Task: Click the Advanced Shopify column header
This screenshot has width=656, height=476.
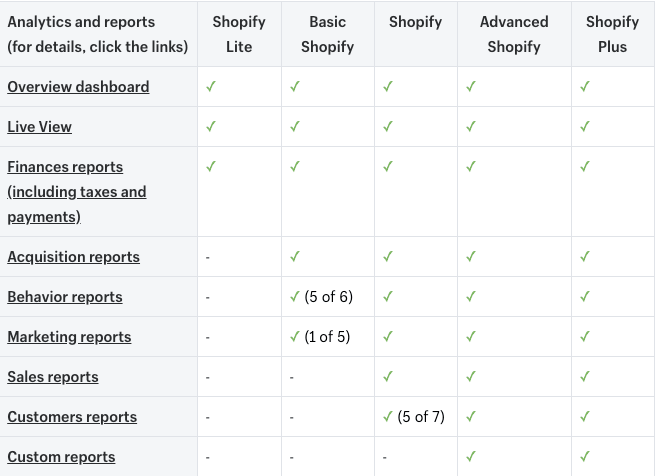Action: click(514, 34)
